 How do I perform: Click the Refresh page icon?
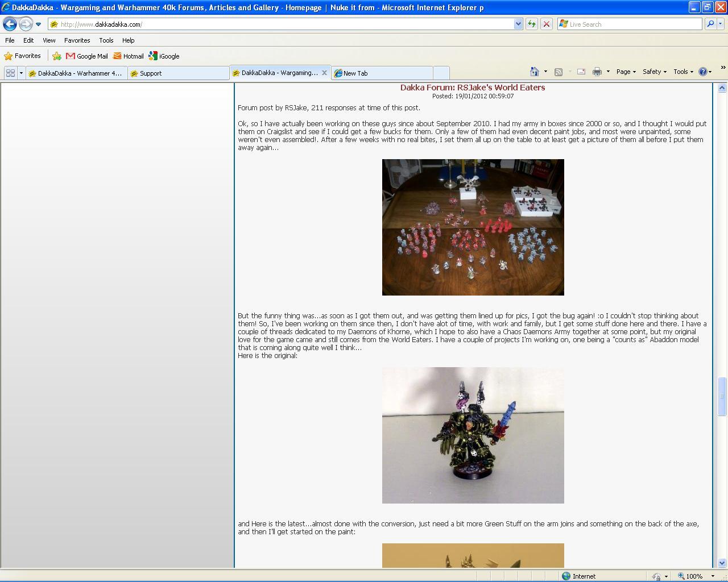pos(531,24)
